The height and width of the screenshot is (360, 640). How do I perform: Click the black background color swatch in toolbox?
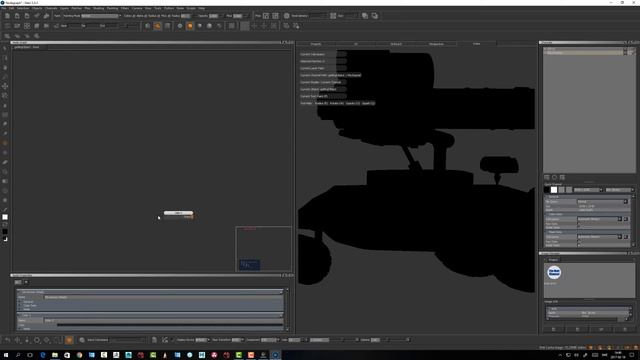tap(5, 231)
